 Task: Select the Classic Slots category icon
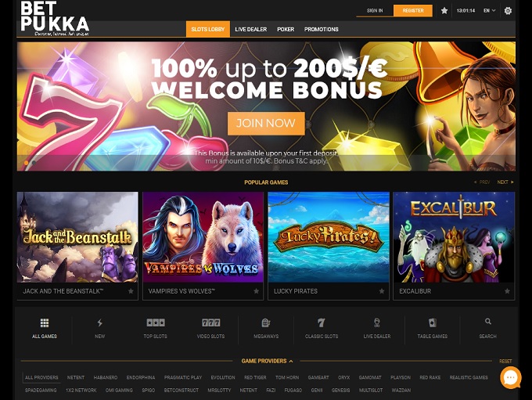(322, 323)
